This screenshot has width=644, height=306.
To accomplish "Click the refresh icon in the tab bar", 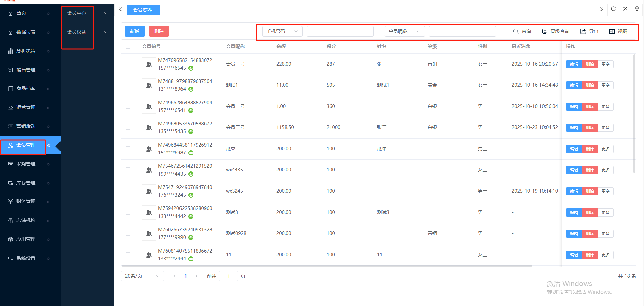I will pyautogui.click(x=613, y=9).
